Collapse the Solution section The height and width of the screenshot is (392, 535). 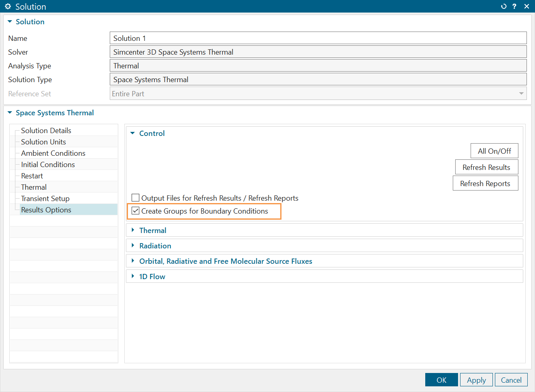(10, 22)
